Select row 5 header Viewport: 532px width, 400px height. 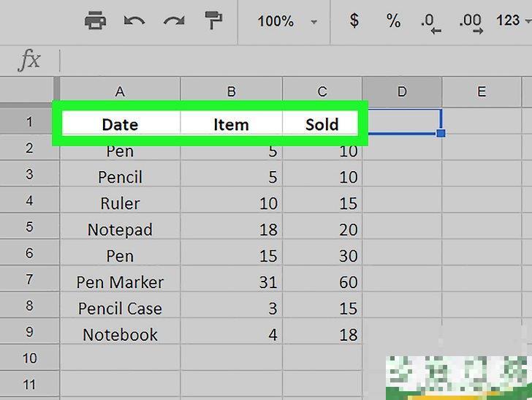(29, 227)
